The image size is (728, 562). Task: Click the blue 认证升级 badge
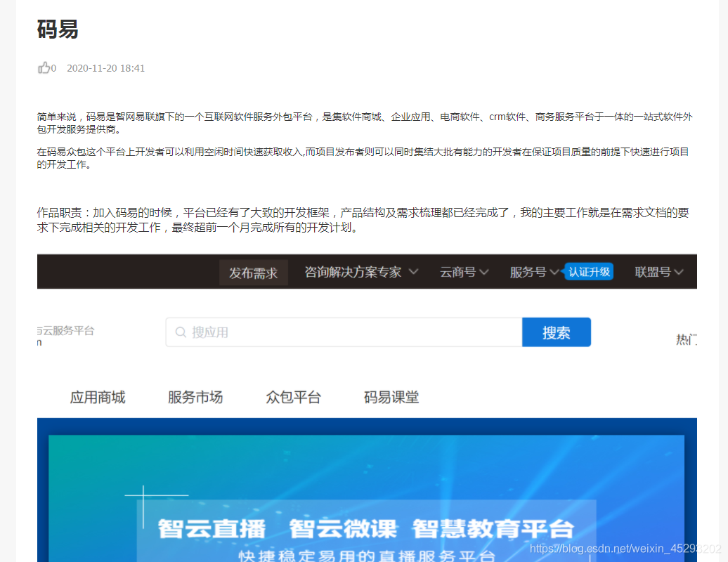tap(588, 271)
